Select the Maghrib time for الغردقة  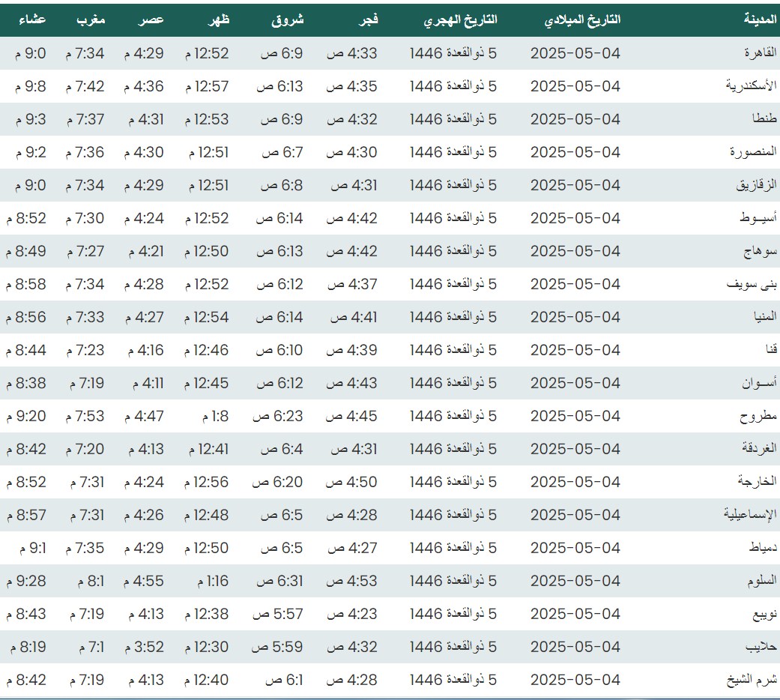point(85,449)
